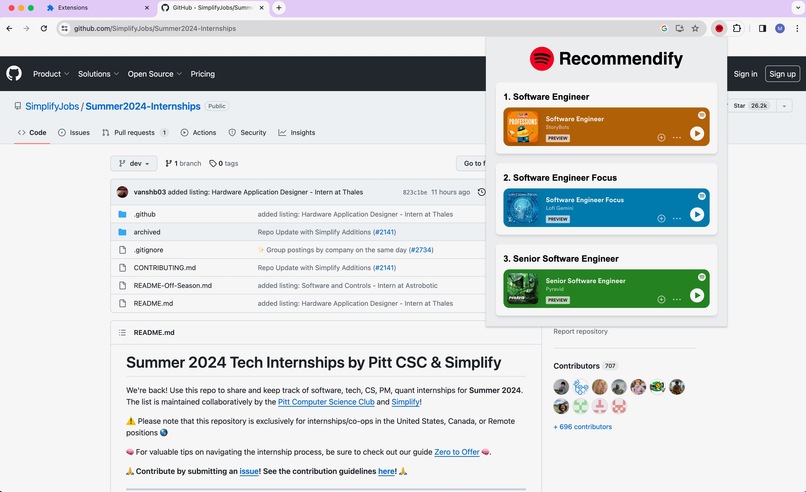View site information icon in address bar
The image size is (806, 492).
64,28
